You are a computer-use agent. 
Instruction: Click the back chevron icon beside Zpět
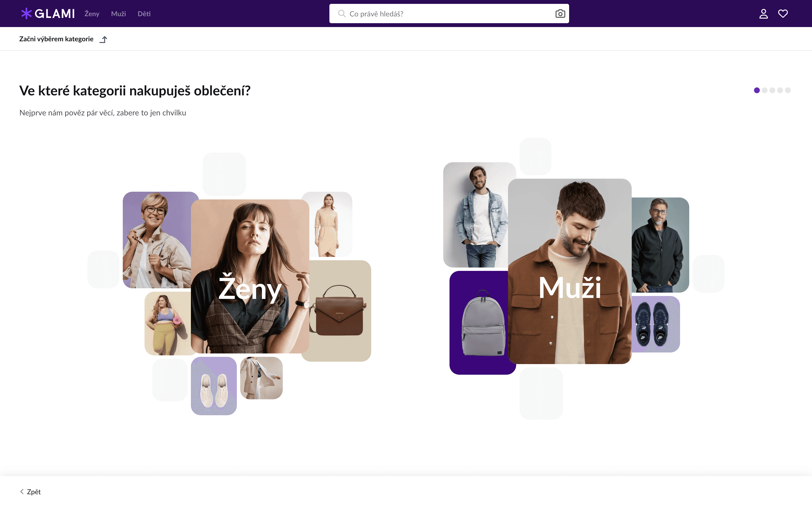point(22,492)
